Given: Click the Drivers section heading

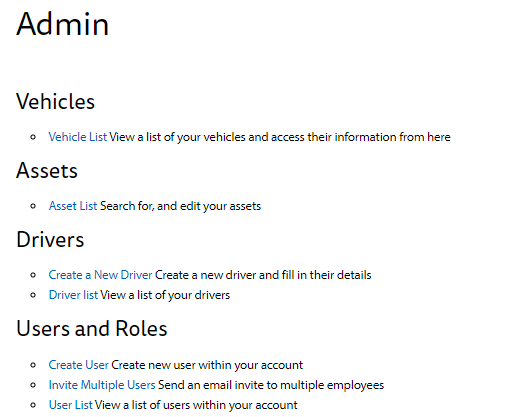Looking at the screenshot, I should [x=50, y=239].
